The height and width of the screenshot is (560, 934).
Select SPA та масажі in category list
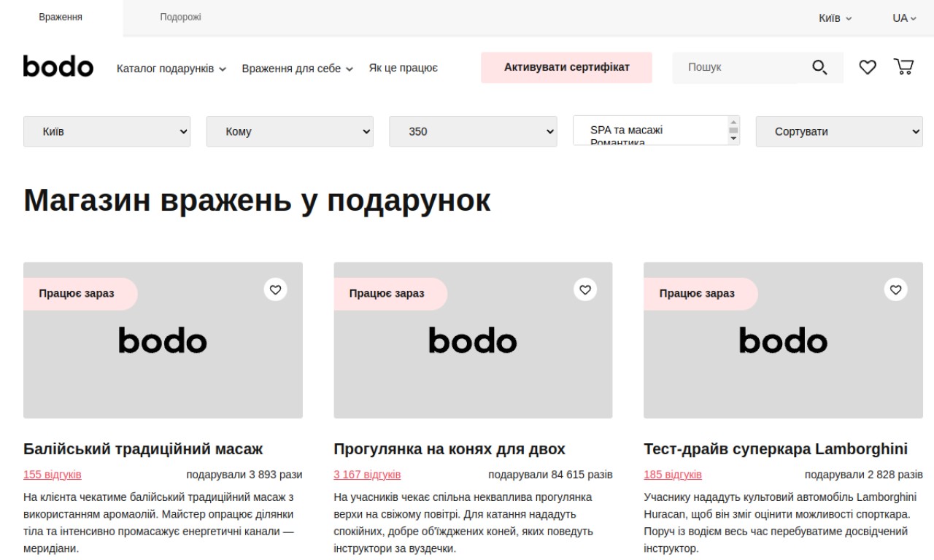click(626, 130)
